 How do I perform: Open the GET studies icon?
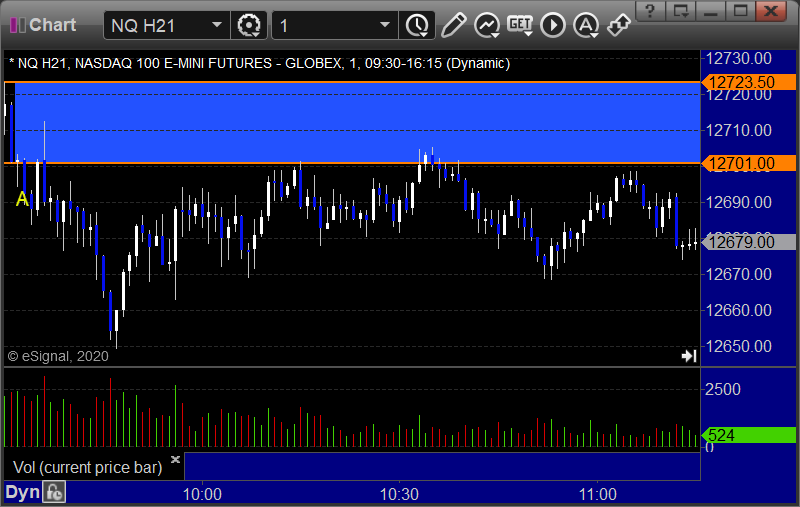(520, 26)
